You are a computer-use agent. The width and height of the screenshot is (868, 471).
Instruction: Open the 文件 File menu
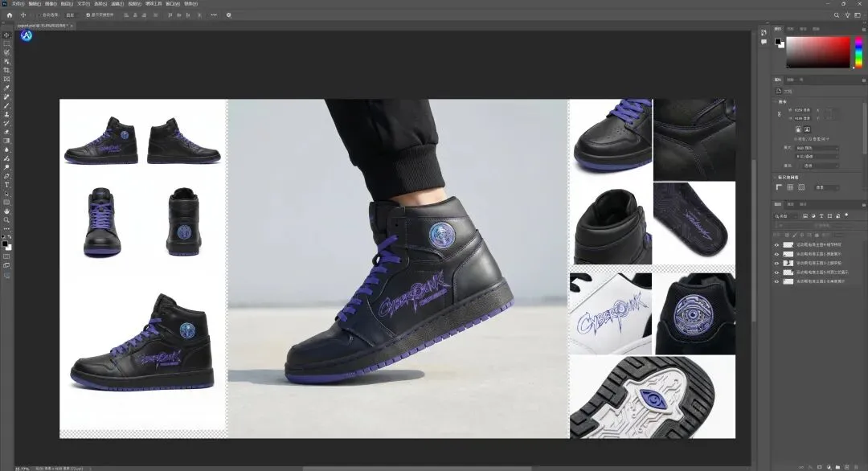18,3
